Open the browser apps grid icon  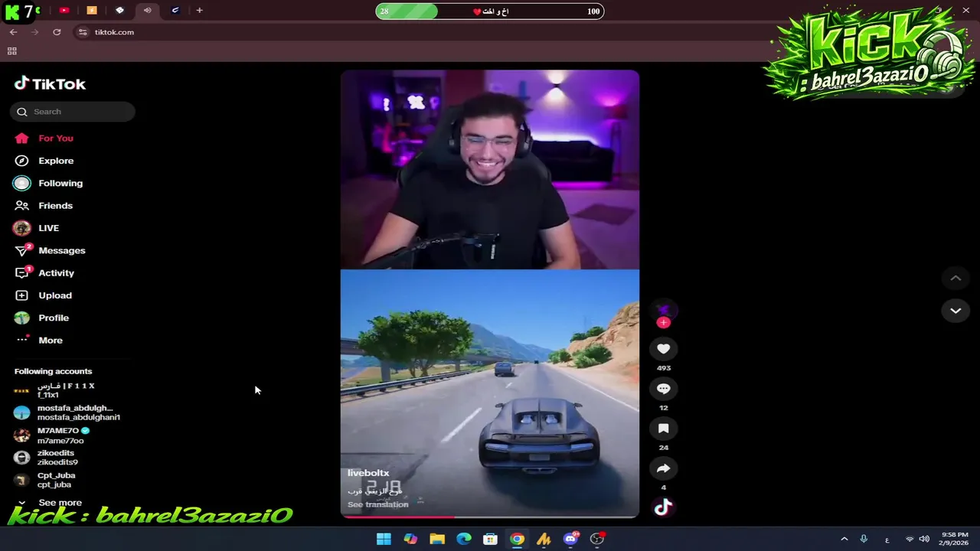[x=11, y=51]
